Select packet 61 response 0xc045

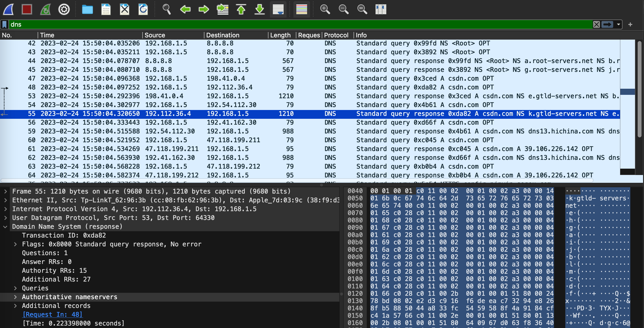point(310,149)
